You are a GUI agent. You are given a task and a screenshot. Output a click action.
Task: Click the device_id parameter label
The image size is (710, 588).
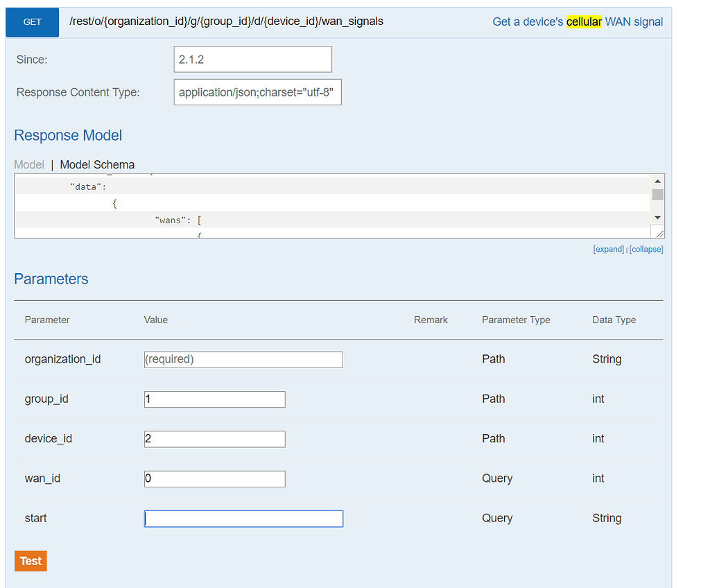(48, 439)
